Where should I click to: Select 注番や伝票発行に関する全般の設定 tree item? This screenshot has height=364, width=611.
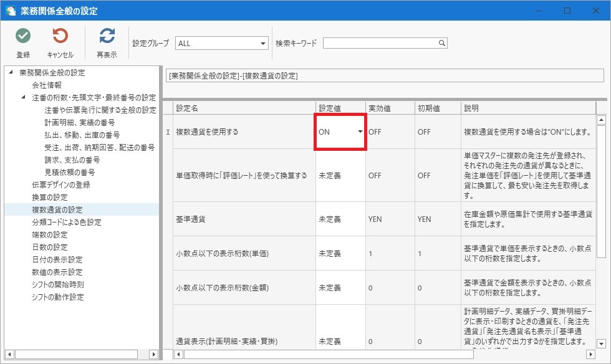100,110
